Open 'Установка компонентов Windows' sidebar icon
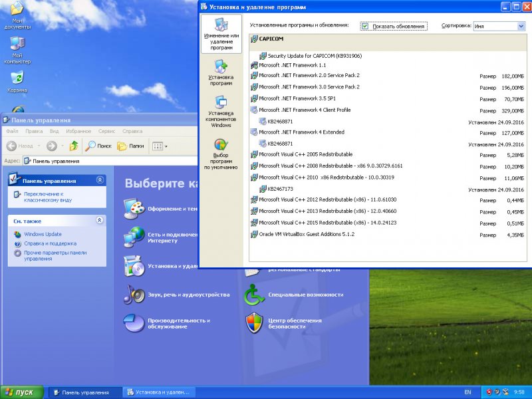Viewport: 532px width, 399px height. coord(221,111)
